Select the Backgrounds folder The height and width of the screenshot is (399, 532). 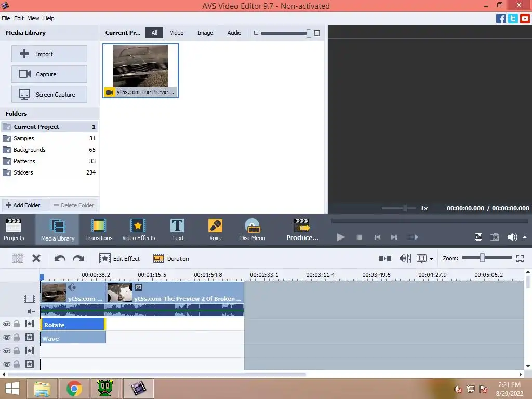click(49, 150)
